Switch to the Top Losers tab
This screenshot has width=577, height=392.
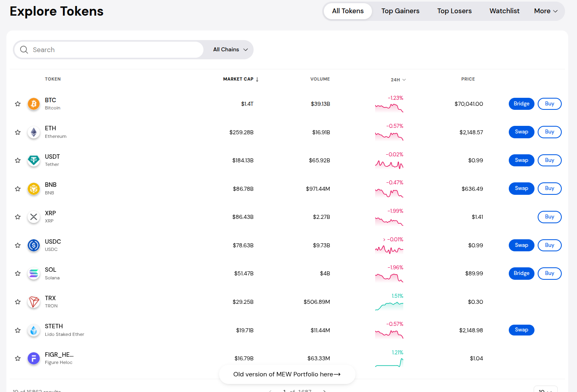coord(455,11)
